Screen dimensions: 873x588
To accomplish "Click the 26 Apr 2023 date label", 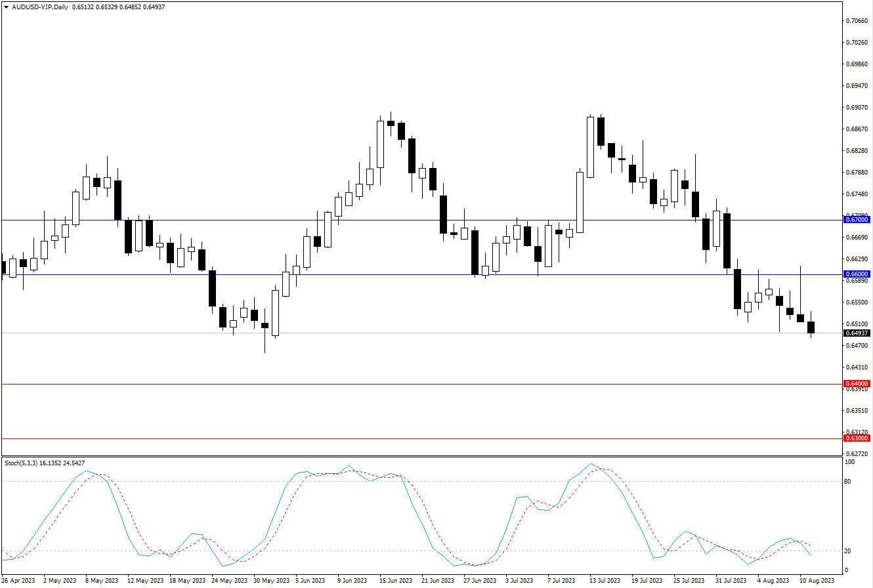I will pyautogui.click(x=18, y=581).
